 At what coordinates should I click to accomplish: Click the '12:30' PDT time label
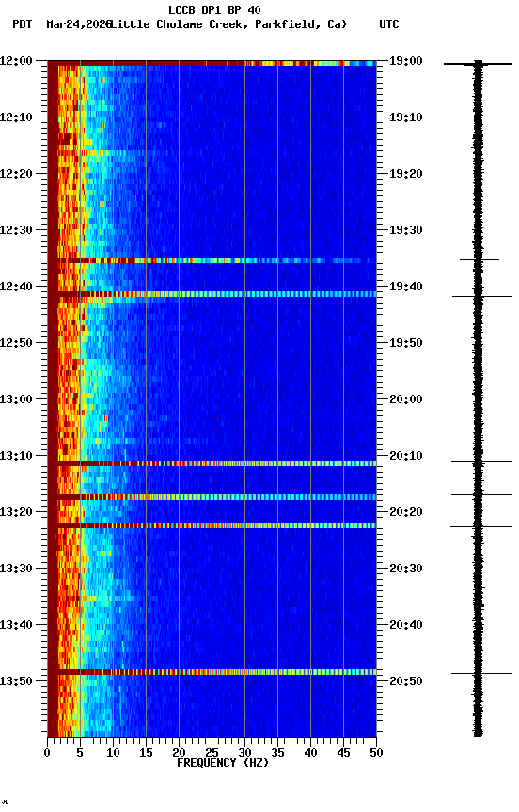[16, 230]
